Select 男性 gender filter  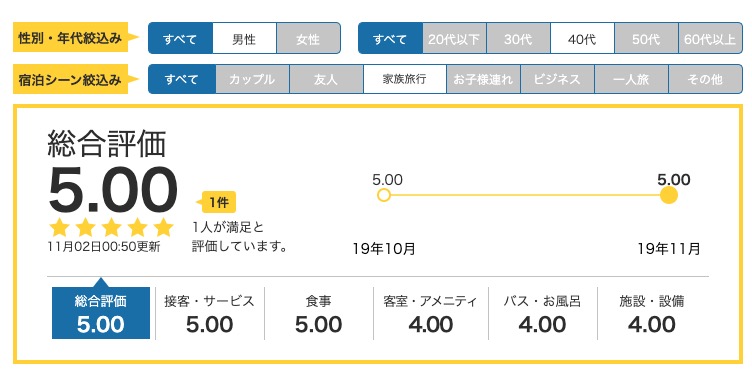(x=244, y=38)
